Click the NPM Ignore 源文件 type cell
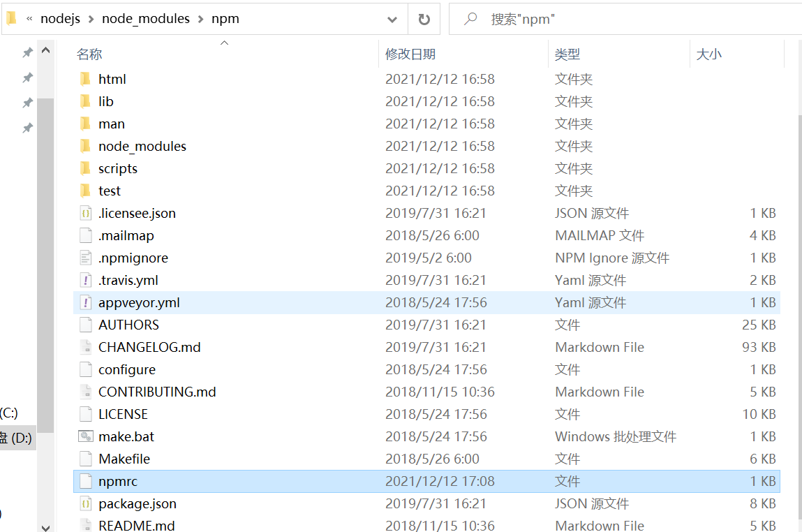Image resolution: width=802 pixels, height=532 pixels. pos(612,258)
